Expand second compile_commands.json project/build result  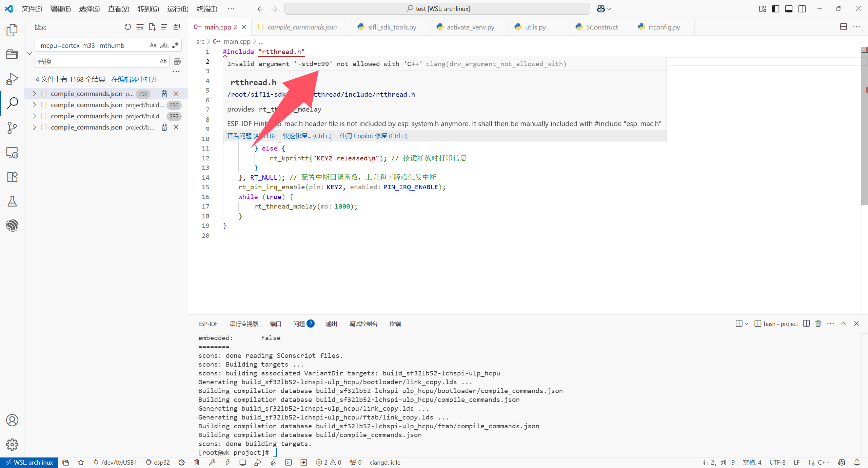[34, 105]
